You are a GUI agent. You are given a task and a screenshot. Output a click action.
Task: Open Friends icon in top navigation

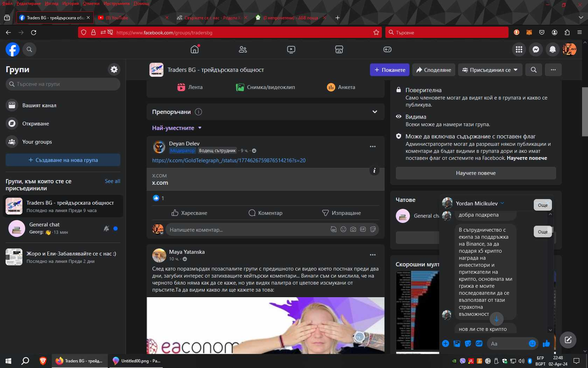click(x=243, y=49)
